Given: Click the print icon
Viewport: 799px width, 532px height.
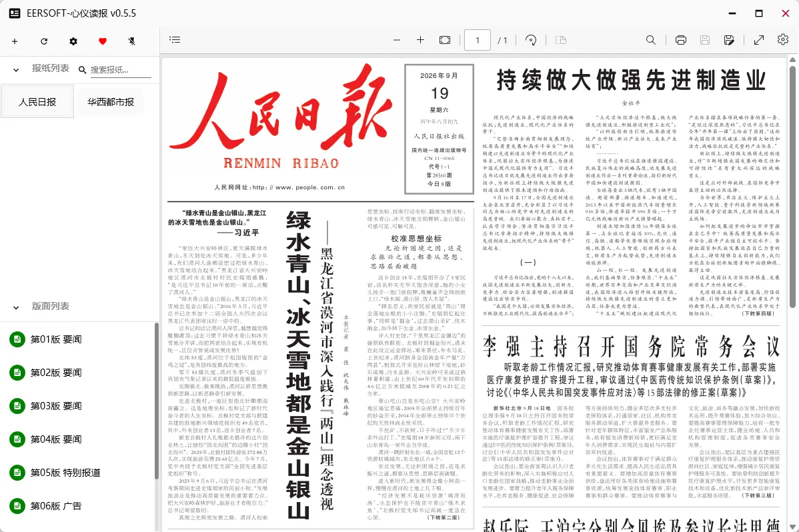Looking at the screenshot, I should 681,40.
